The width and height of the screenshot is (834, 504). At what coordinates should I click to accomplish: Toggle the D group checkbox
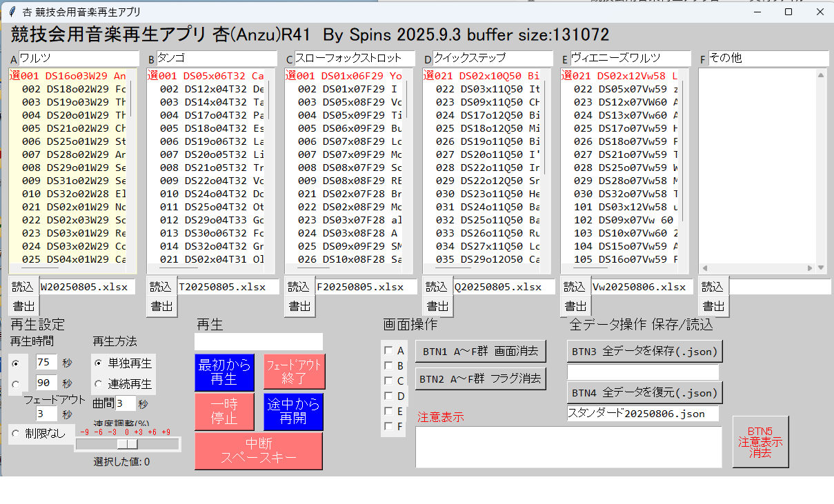click(388, 396)
